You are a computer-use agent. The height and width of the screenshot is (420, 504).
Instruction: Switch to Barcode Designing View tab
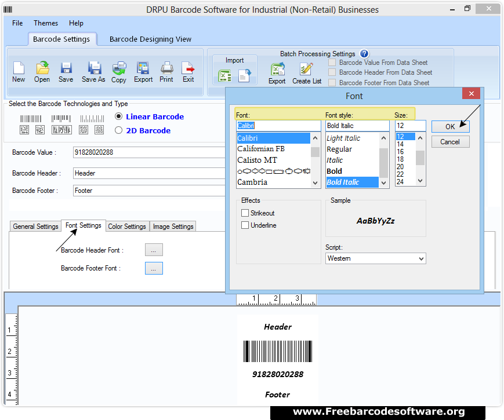[x=150, y=39]
